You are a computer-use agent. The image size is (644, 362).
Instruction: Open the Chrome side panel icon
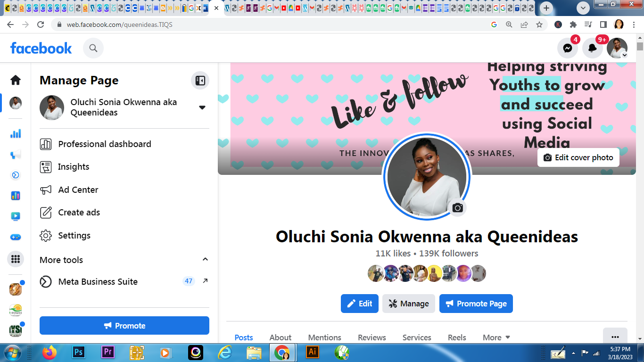(603, 25)
